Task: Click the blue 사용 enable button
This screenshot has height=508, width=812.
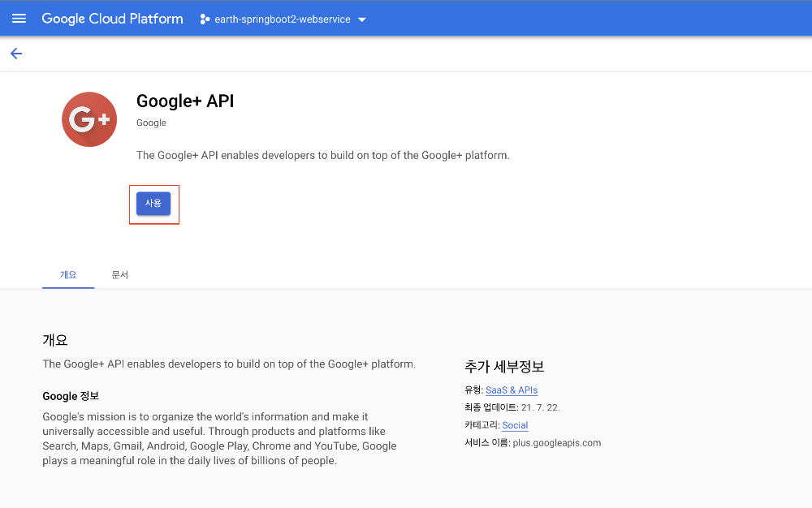Action: (x=153, y=204)
